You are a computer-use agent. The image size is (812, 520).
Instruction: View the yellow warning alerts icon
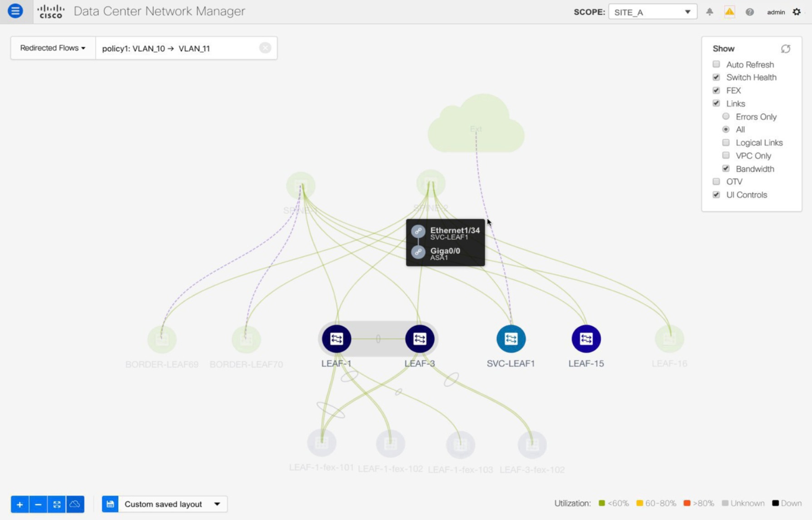click(x=729, y=12)
